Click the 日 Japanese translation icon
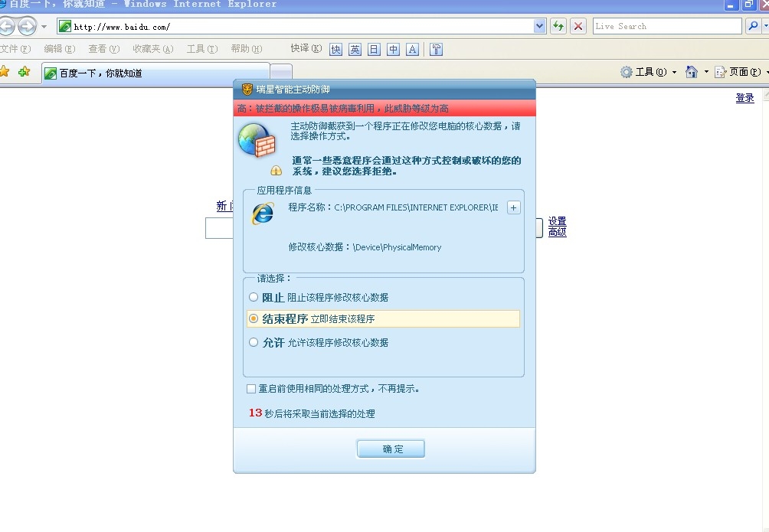This screenshot has height=532, width=769. 374,50
